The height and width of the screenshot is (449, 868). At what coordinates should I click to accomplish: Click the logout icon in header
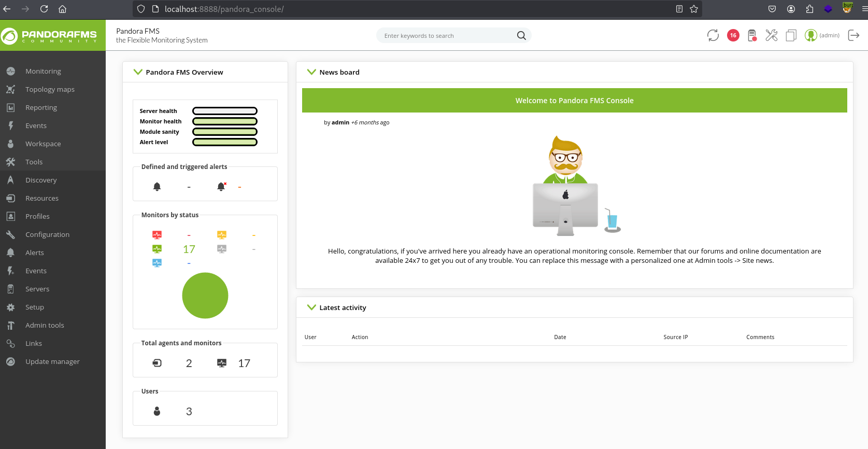[853, 35]
